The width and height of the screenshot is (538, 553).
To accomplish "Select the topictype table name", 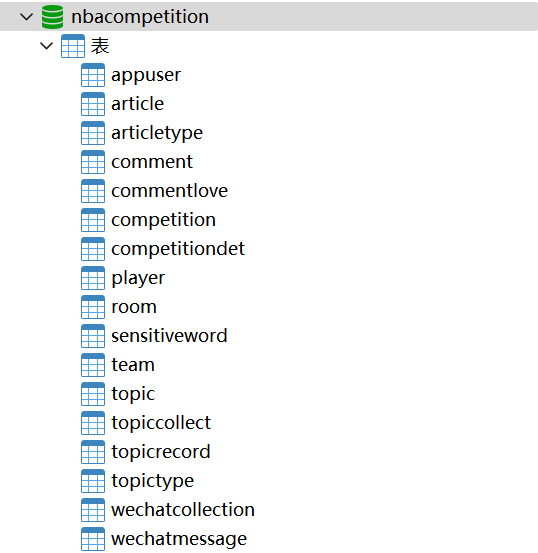I will click(x=152, y=481).
